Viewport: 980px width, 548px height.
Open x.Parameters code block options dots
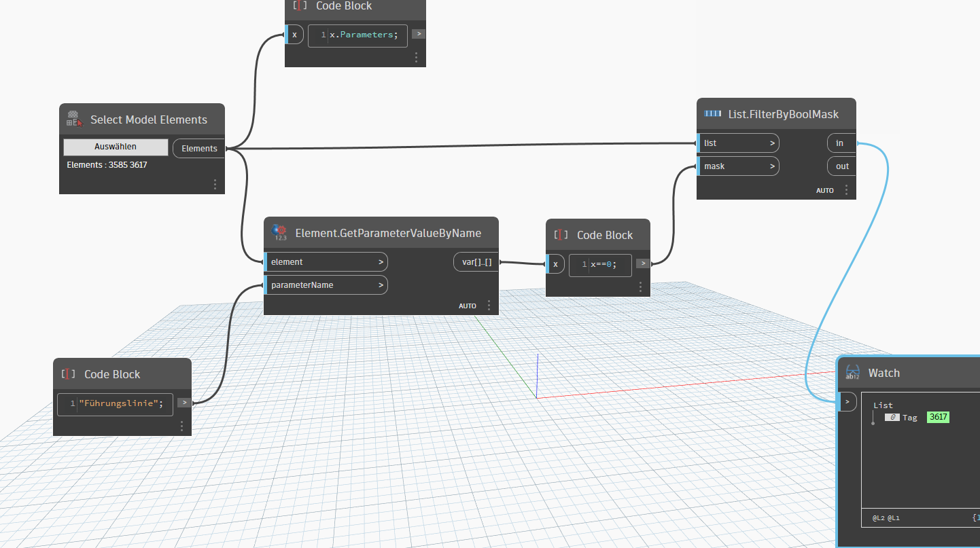pos(416,58)
